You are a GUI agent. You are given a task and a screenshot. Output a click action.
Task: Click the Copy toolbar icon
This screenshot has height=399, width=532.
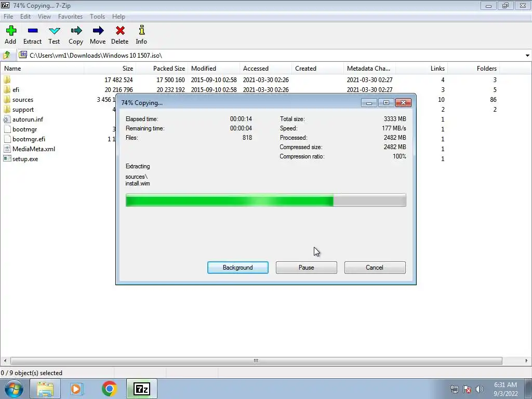76,31
